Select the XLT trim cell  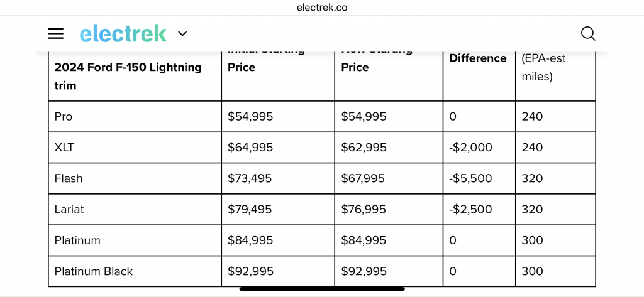[x=135, y=148]
